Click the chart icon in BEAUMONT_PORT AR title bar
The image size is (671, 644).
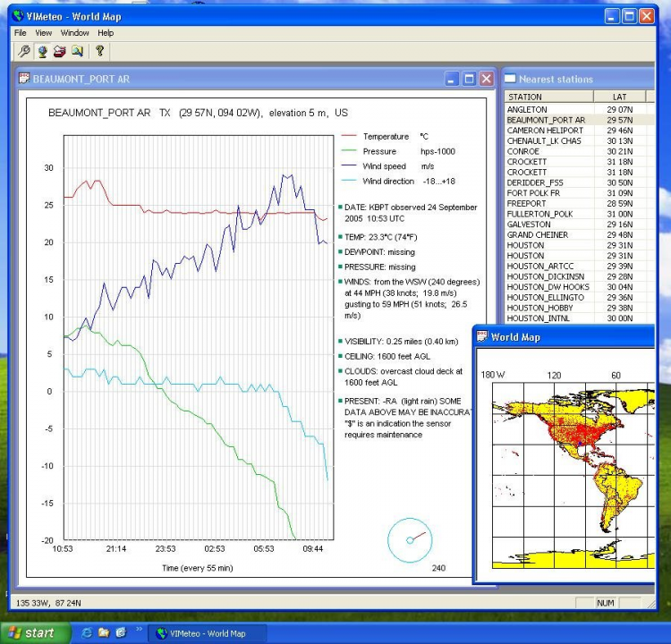tap(23, 79)
